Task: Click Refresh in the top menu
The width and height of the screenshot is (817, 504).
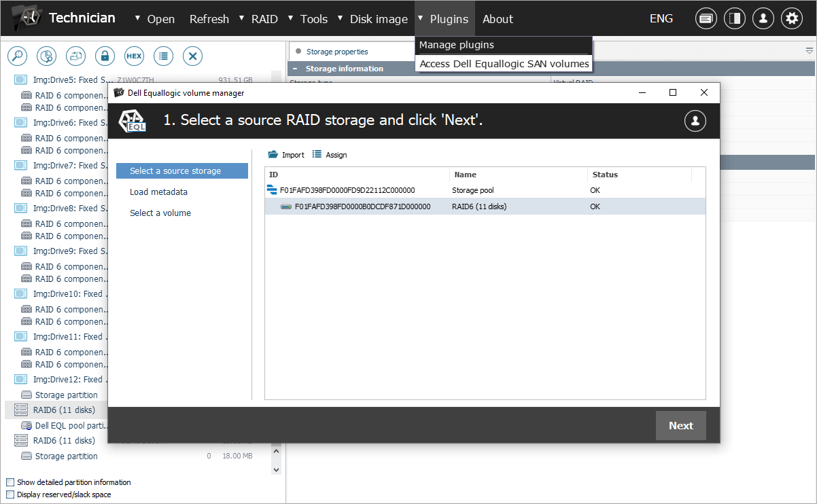Action: click(209, 19)
